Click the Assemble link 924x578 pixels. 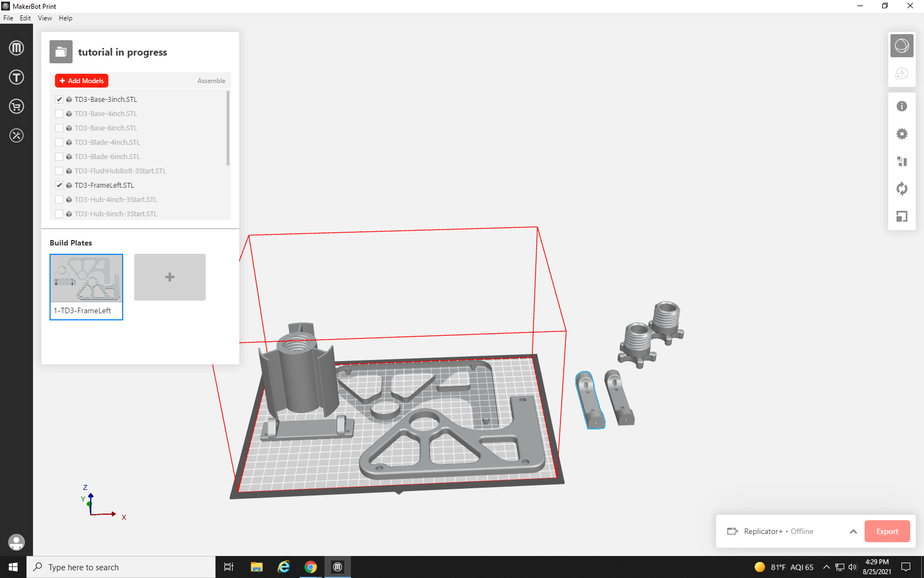click(211, 81)
